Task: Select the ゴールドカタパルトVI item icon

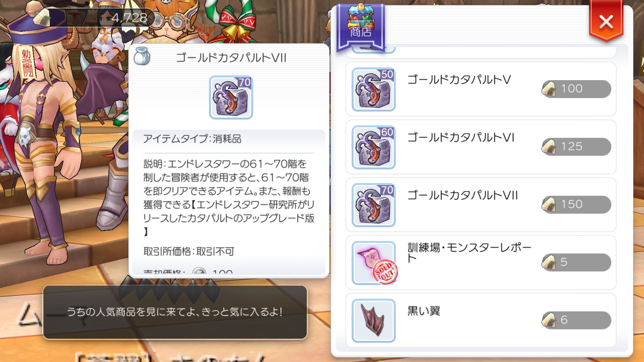Action: [x=373, y=147]
